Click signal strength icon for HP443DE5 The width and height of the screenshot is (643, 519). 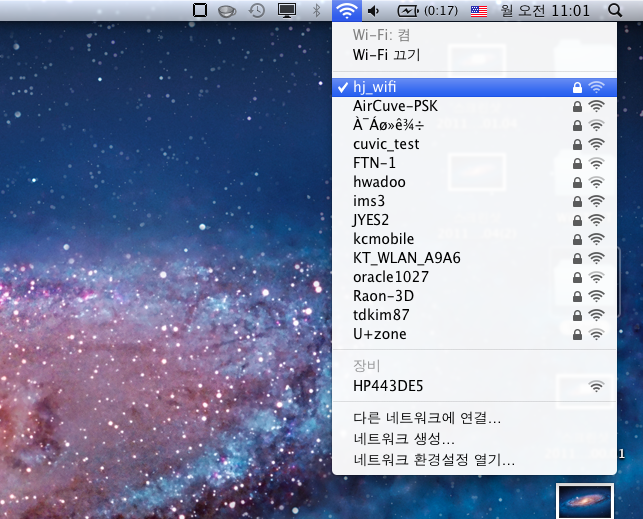coord(596,386)
